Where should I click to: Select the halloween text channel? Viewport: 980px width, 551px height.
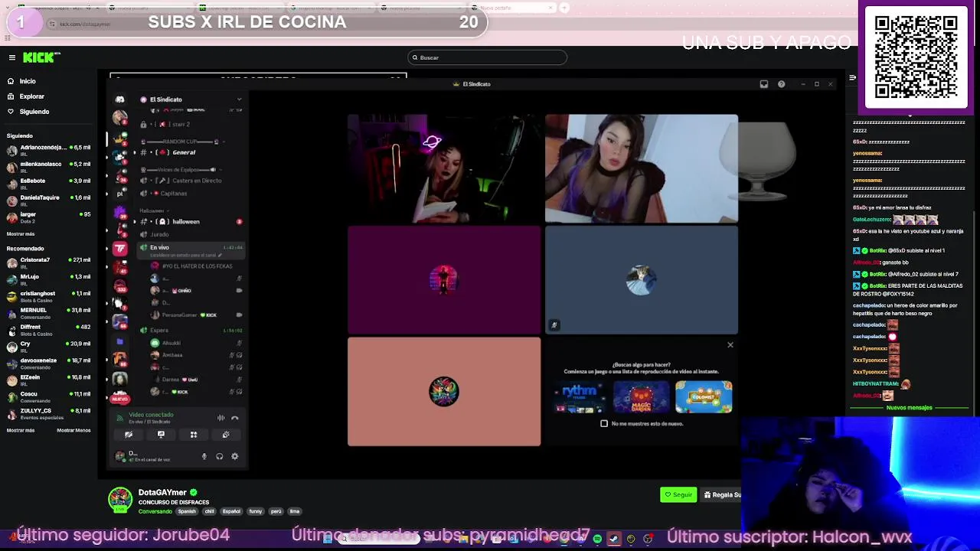(x=190, y=222)
